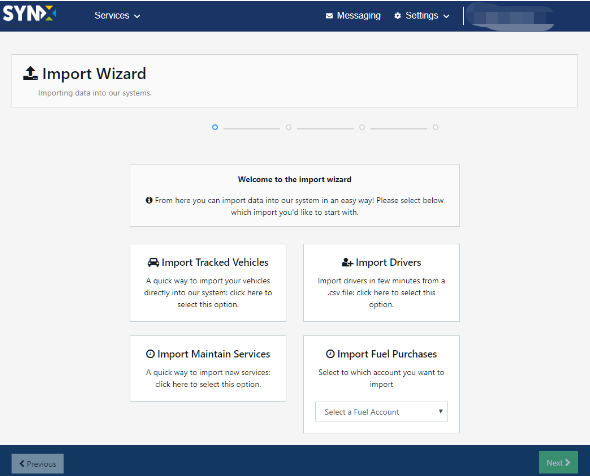Image resolution: width=590 pixels, height=476 pixels.
Task: Expand the Services menu chevron
Action: (137, 16)
